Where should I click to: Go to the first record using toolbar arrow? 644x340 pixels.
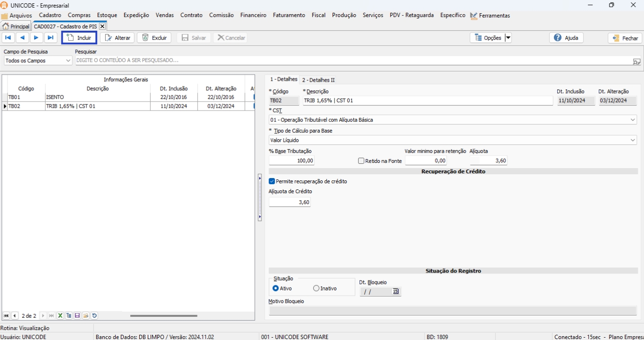click(8, 38)
